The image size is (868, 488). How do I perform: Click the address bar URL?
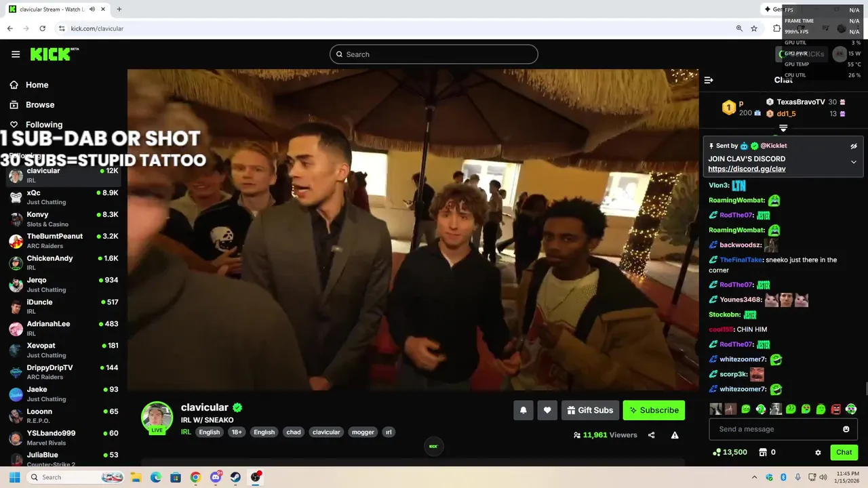pos(97,28)
